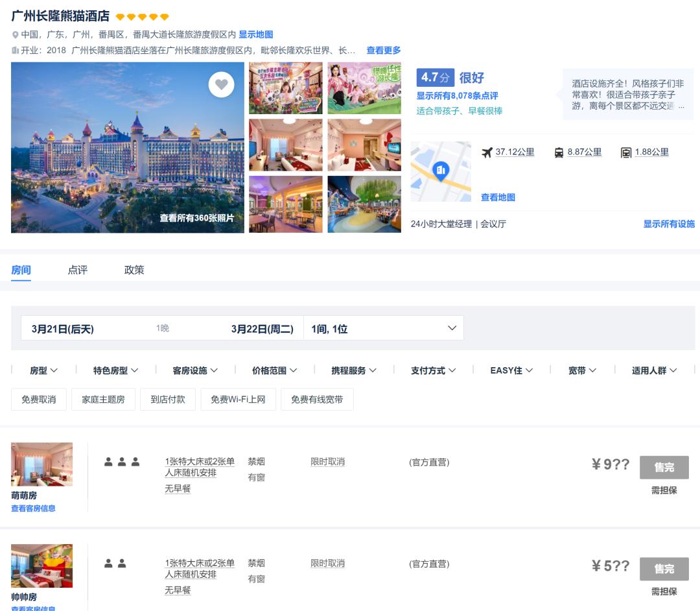Click the 2-person occupancy icons for 帅帅房
This screenshot has height=611, width=700.
click(115, 564)
